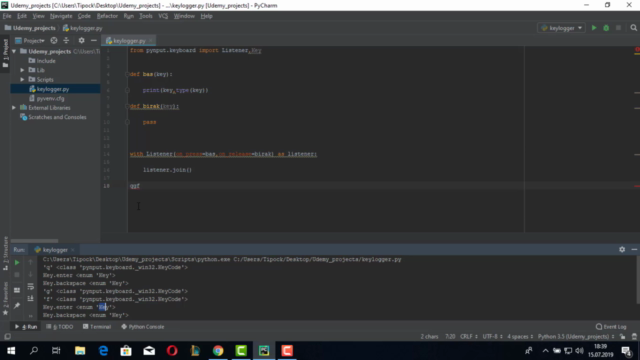Toggle tool window bars in the bottom-left corner

click(x=7, y=336)
